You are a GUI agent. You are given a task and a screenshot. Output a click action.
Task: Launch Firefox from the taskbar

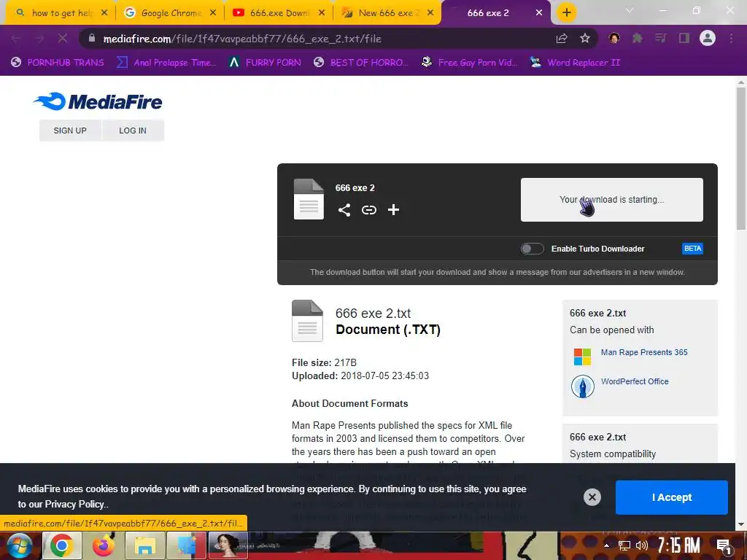[103, 545]
